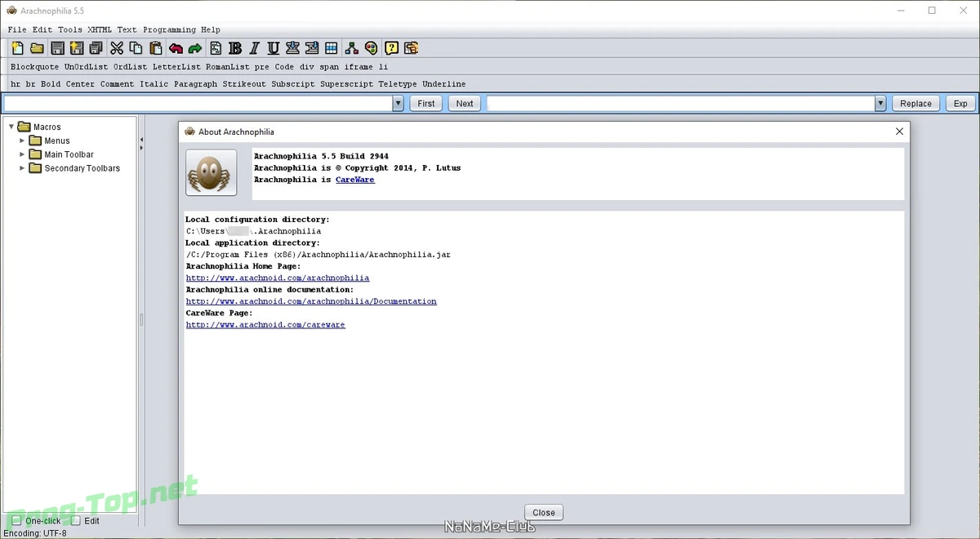Expand the Main Toolbar tree node
Screen dimensions: 980x539
[x=23, y=154]
